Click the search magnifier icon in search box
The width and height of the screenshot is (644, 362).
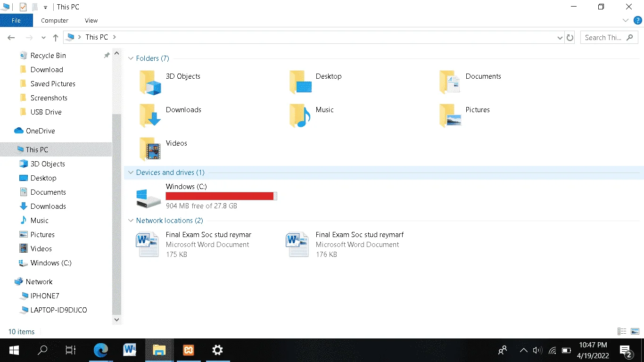coord(630,38)
